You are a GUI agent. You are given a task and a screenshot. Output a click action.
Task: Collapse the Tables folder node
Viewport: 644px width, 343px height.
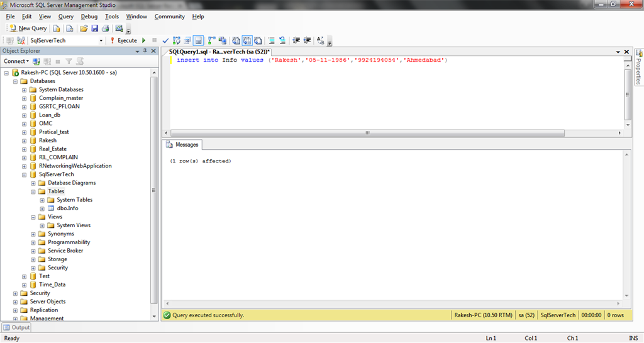pyautogui.click(x=33, y=191)
